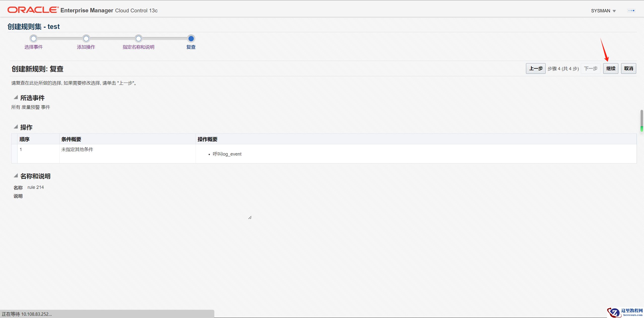Open the accessibility menu icon at top right
This screenshot has width=644, height=318.
(x=631, y=11)
